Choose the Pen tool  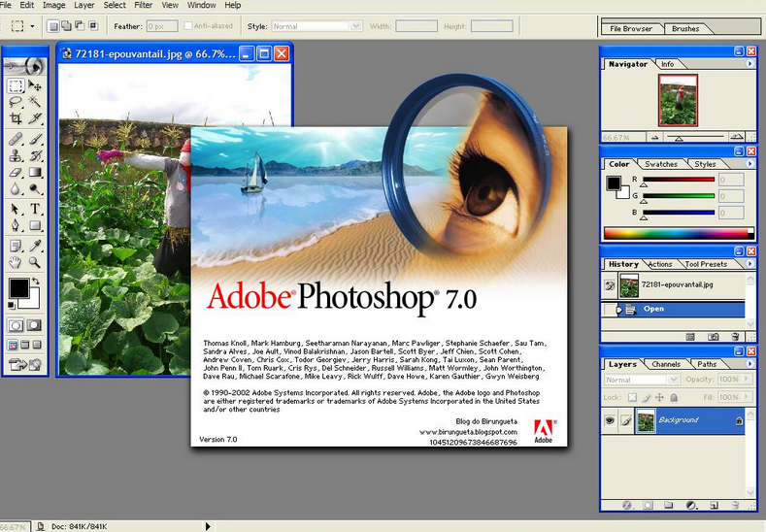[16, 225]
